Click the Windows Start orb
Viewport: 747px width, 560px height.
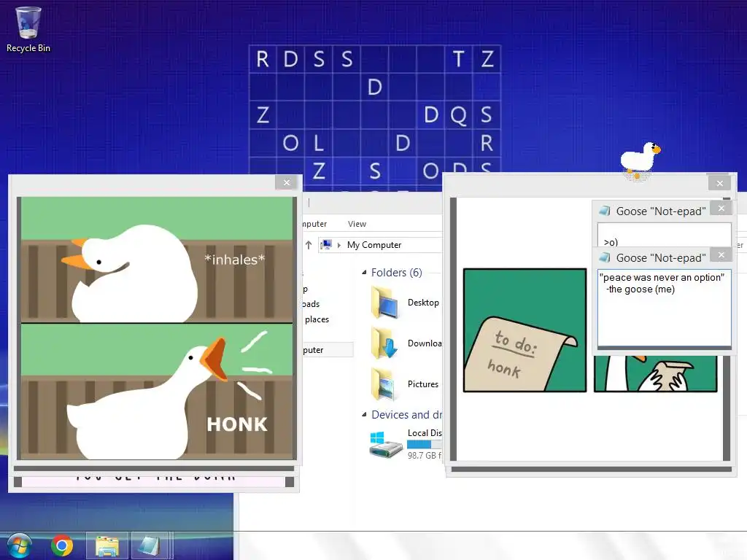click(x=18, y=545)
